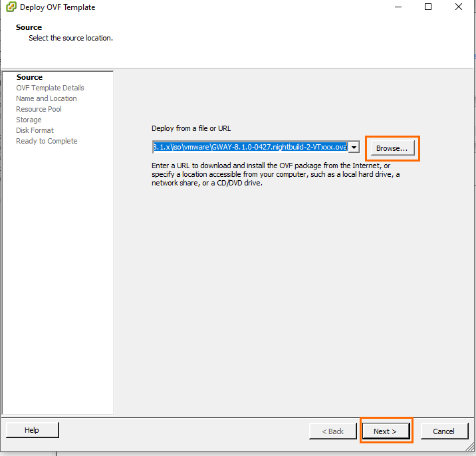Image resolution: width=476 pixels, height=456 pixels.
Task: Expand the file or URL dropdown arrow
Action: [354, 147]
